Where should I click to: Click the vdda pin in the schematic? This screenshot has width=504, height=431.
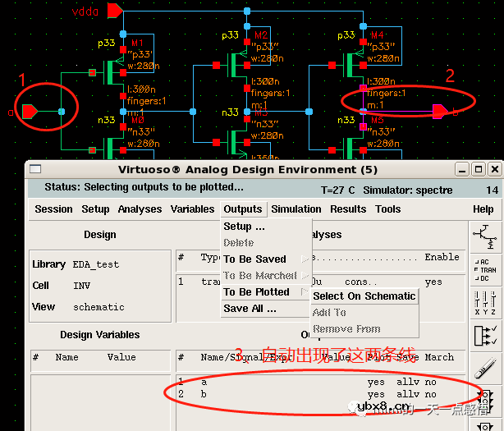click(x=115, y=11)
